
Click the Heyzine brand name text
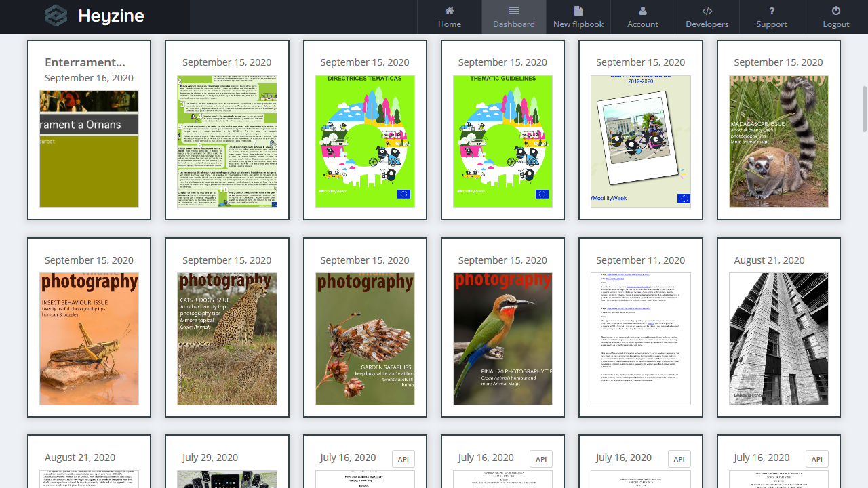click(x=111, y=16)
